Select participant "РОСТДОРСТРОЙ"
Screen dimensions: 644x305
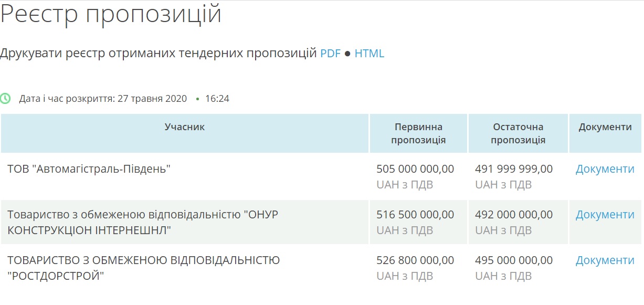click(x=56, y=276)
